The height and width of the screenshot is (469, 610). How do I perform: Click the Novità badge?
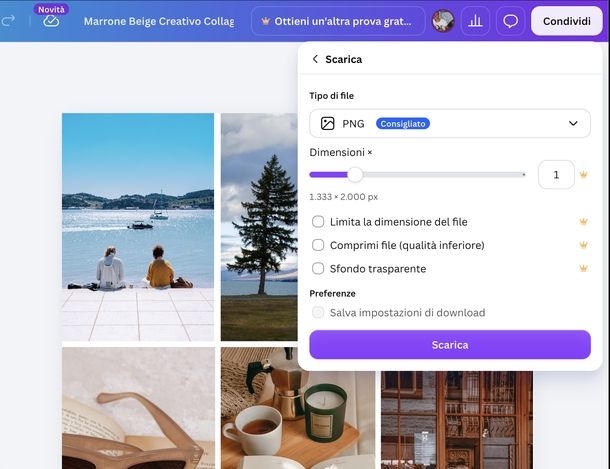[51, 9]
